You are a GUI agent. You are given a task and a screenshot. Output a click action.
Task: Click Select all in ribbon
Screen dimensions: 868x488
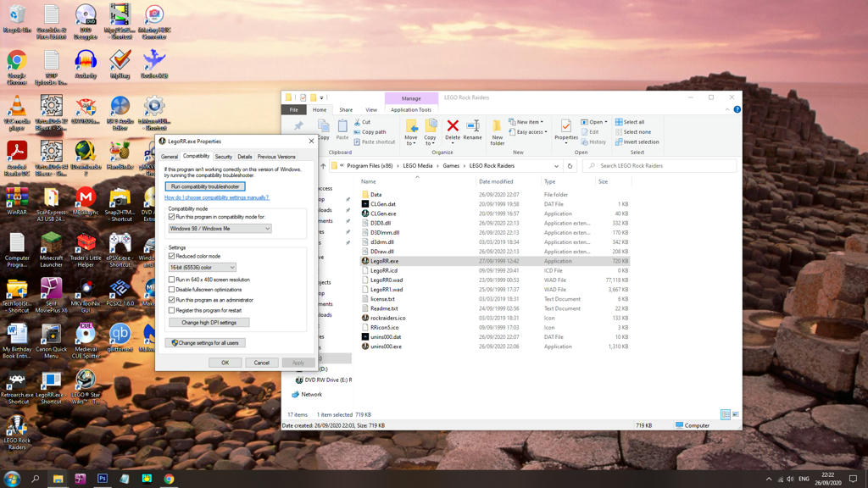tap(630, 122)
